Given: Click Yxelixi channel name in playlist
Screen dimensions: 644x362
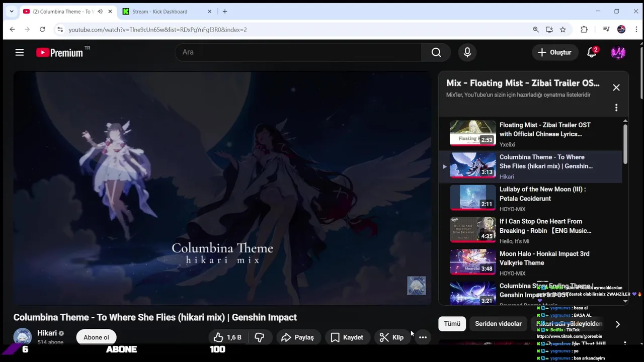Looking at the screenshot, I should 507,145.
